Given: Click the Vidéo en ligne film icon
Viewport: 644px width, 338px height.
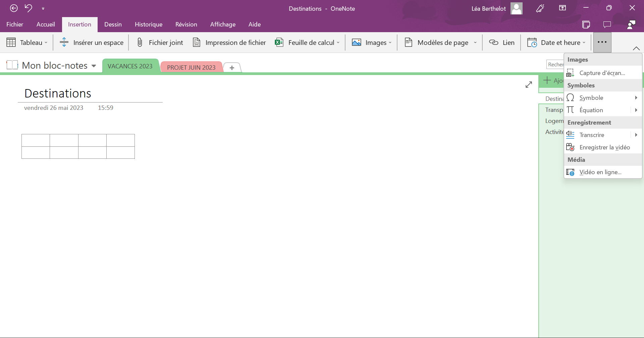Looking at the screenshot, I should [570, 172].
